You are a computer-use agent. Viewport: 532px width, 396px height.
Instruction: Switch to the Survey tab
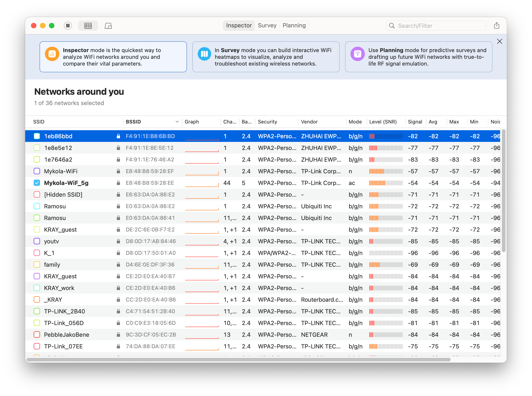[267, 25]
